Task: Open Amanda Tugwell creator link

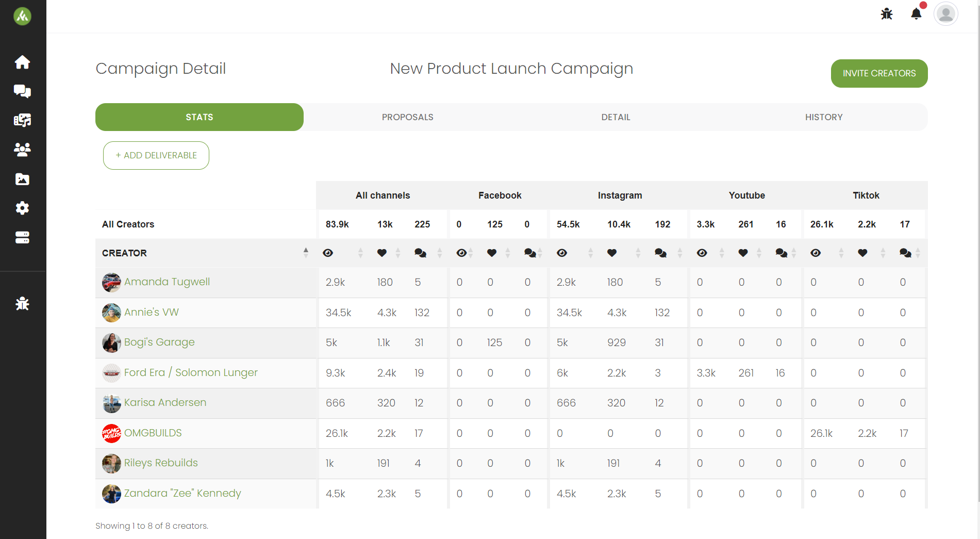Action: (x=167, y=282)
